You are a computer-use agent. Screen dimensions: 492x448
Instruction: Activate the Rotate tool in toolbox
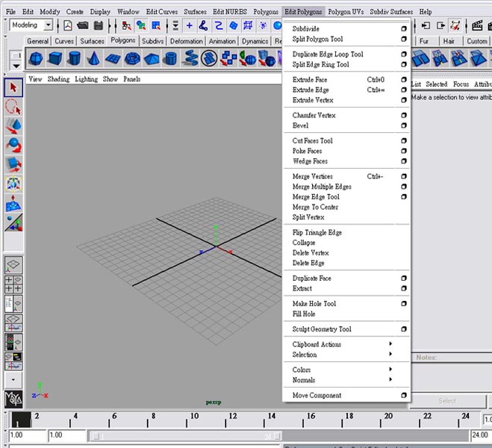[x=13, y=146]
